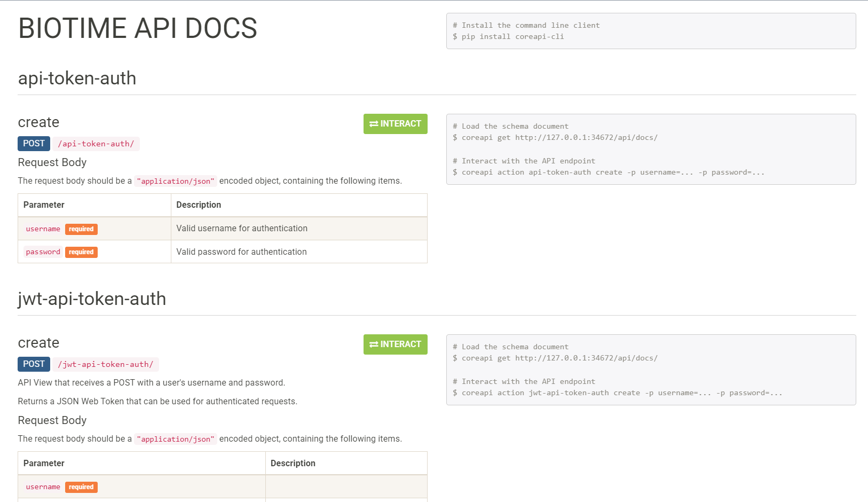The width and height of the screenshot is (868, 502).
Task: Click the POST badge beside /api-token-auth/
Action: click(34, 144)
